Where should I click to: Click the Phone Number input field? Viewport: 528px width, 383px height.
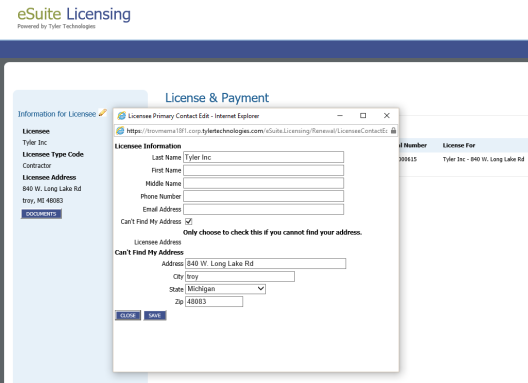[x=263, y=196]
